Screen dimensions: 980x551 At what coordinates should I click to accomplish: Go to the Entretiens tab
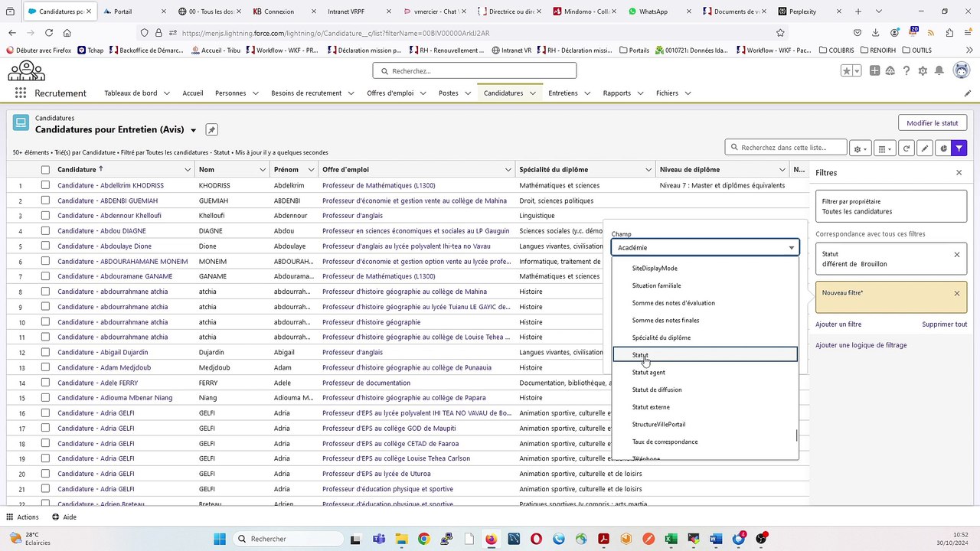click(563, 93)
